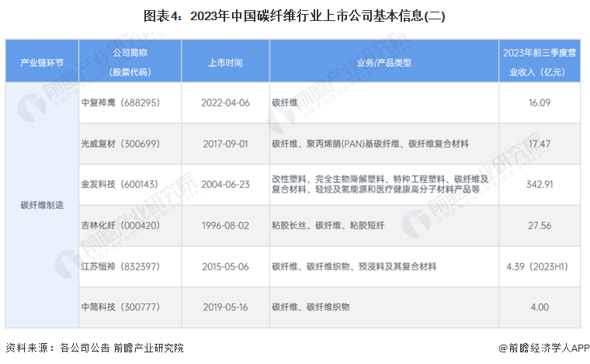Viewport: 590px width, 364px height.
Task: Select the 中复神鹰 (688295) cell
Action: (130, 102)
